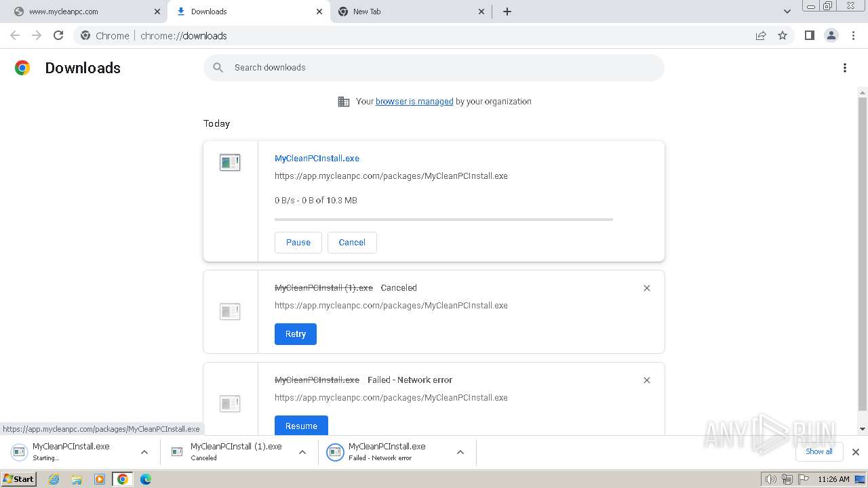Click source URL under canceled MyCleanPCInstall (1).exe
The width and height of the screenshot is (868, 488).
tap(391, 306)
